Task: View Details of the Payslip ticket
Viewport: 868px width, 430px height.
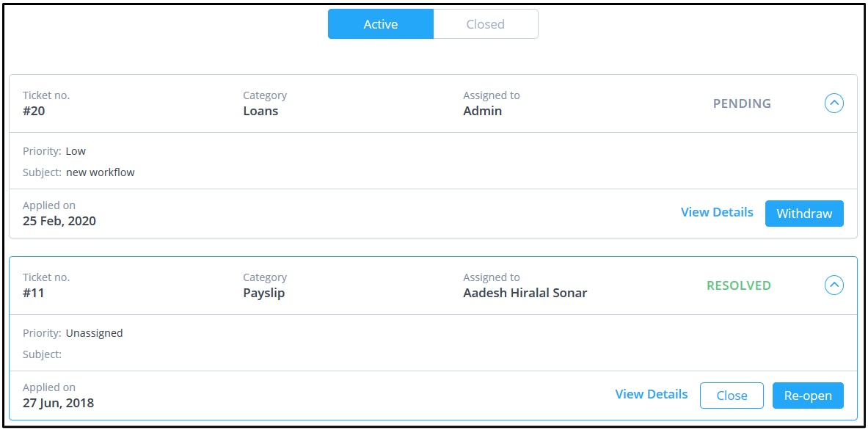Action: 651,394
